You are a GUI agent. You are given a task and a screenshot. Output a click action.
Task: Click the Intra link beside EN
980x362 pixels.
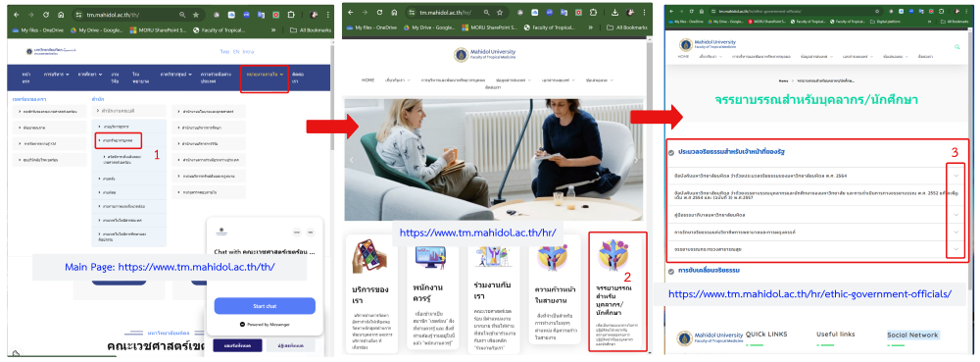click(248, 51)
